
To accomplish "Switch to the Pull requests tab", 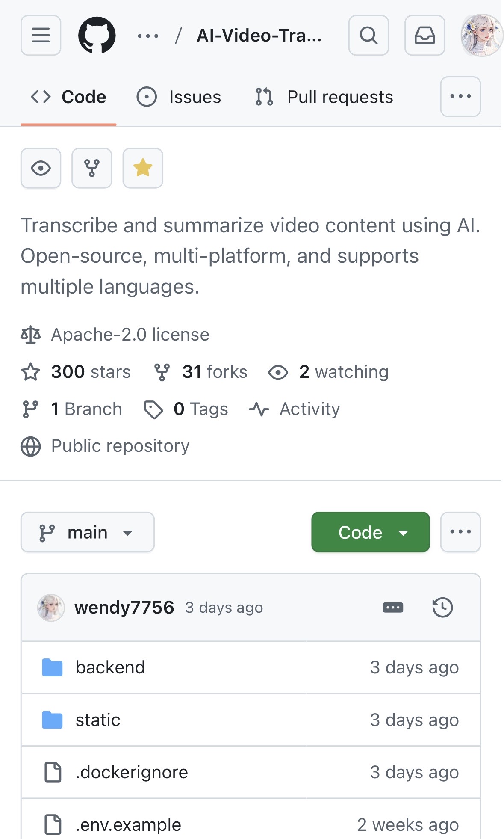I will click(324, 97).
